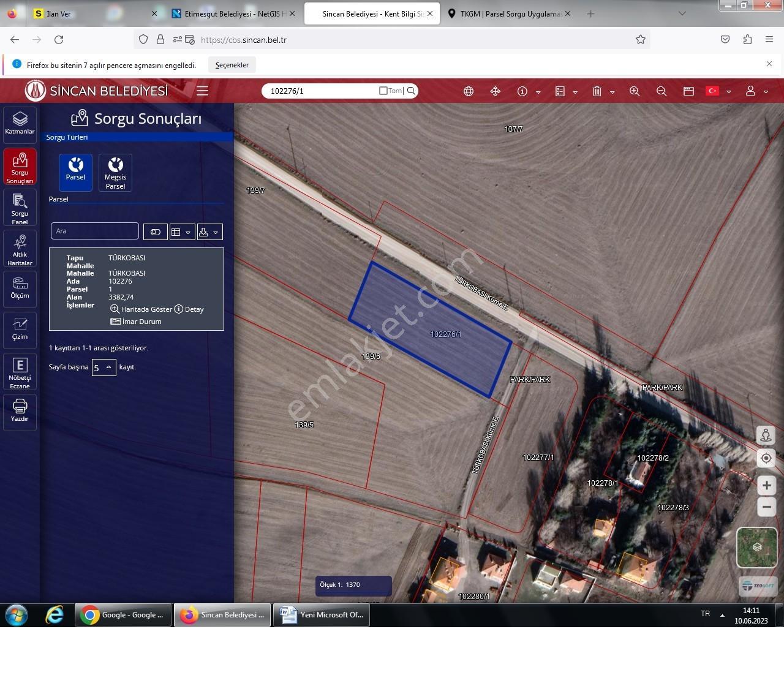Open the table view dropdown in results
Image resolution: width=784 pixels, height=686 pixels.
(x=182, y=232)
